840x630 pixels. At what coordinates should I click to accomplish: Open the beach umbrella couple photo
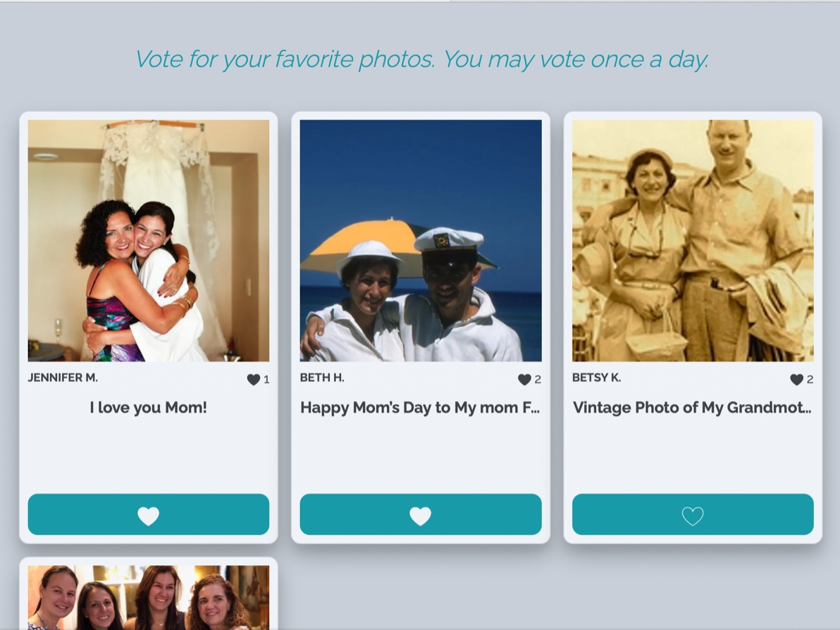point(420,240)
